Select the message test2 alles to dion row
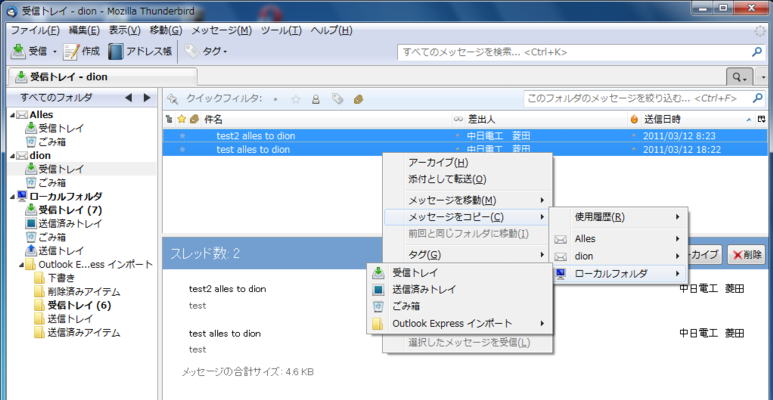The width and height of the screenshot is (773, 400). [465, 136]
